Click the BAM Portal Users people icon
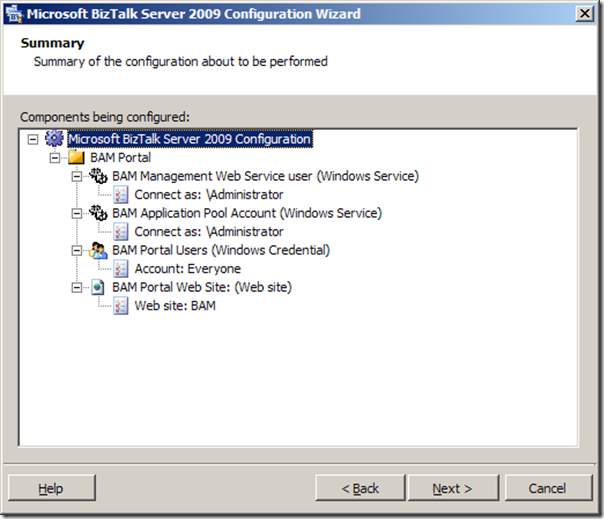The height and width of the screenshot is (519, 604). [x=99, y=250]
